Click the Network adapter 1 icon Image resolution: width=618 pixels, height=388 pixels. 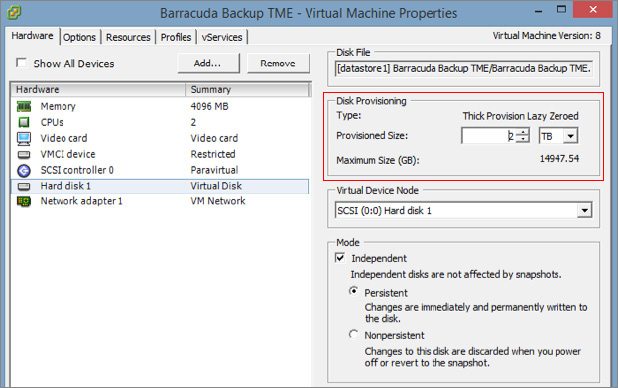point(24,201)
